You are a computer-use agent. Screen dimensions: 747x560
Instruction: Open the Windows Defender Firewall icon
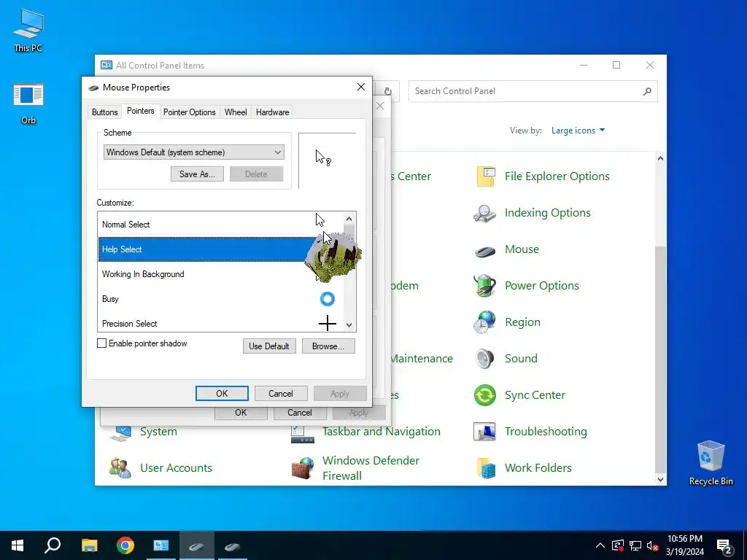click(x=303, y=468)
